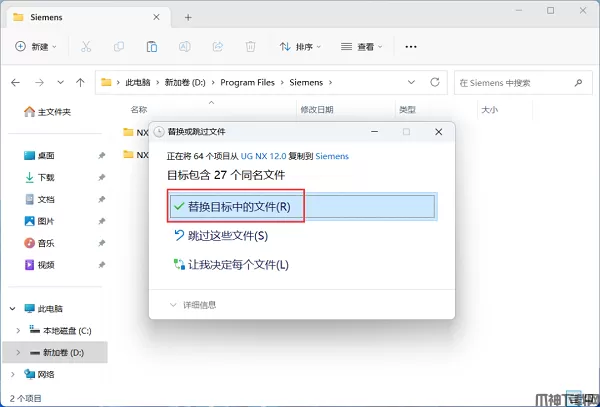Screen dimensions: 600x407
Task: Open the 新建 new item menu
Action: tap(36, 47)
